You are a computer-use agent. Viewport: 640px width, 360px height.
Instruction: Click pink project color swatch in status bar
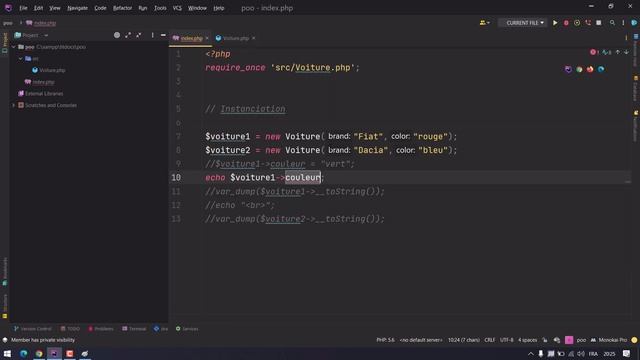click(x=569, y=340)
